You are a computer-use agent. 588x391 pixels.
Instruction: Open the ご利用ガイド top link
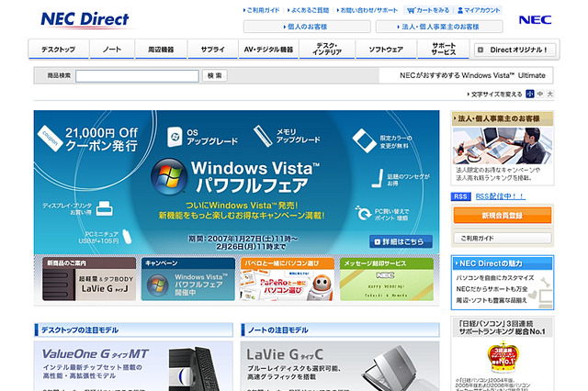tap(261, 10)
